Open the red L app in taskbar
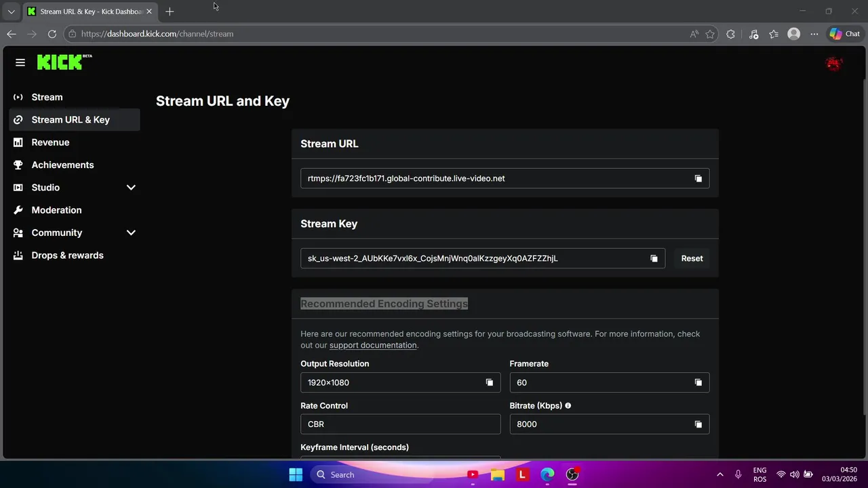This screenshot has height=488, width=868. pyautogui.click(x=522, y=474)
